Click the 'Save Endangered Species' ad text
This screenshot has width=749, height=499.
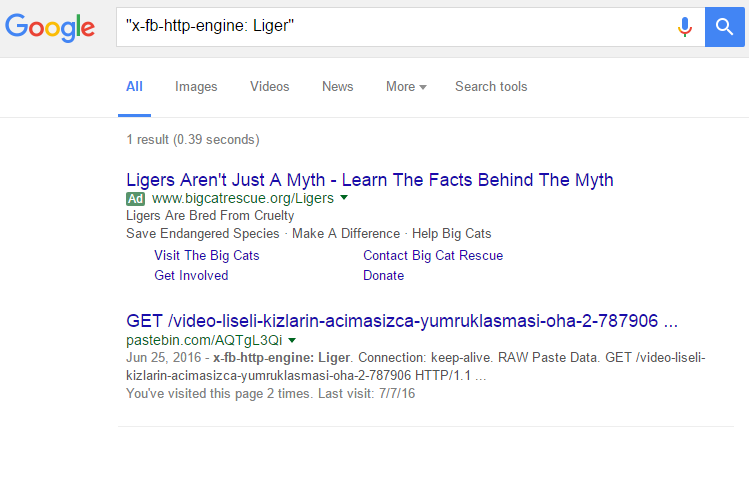203,234
